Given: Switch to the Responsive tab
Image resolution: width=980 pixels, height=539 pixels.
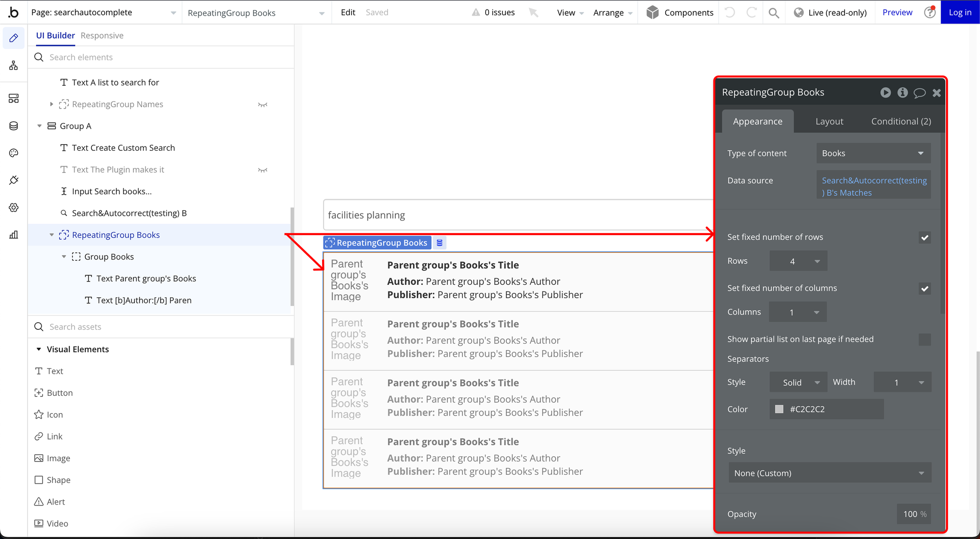Looking at the screenshot, I should (102, 35).
